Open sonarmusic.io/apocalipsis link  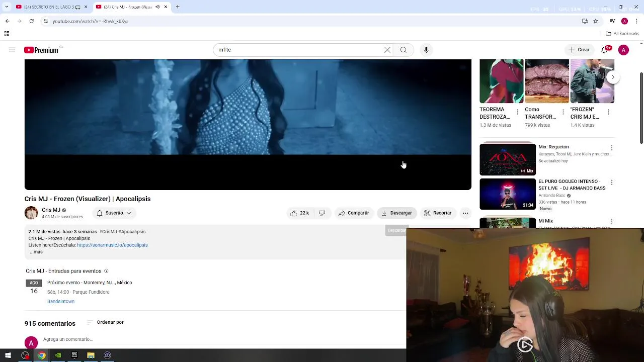(x=112, y=245)
